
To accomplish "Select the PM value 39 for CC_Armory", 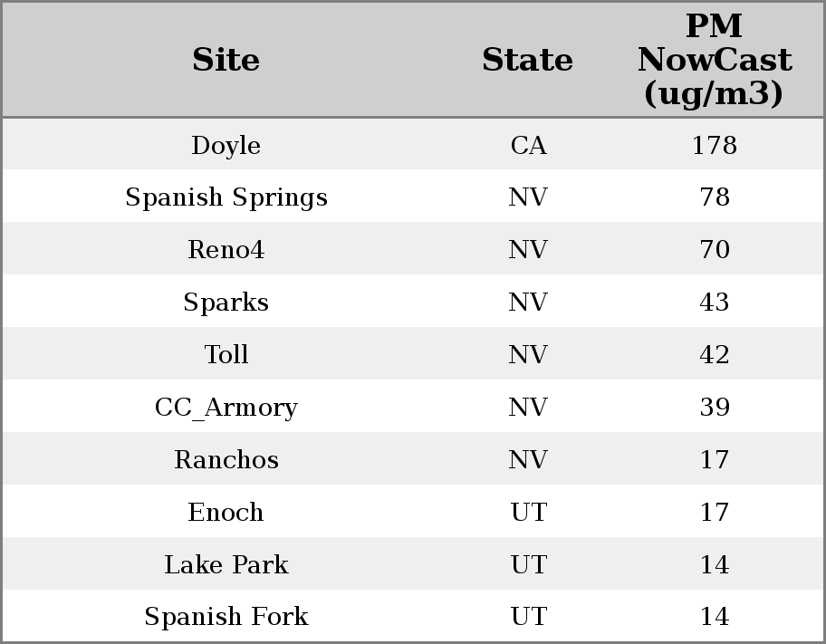I will coord(714,408).
